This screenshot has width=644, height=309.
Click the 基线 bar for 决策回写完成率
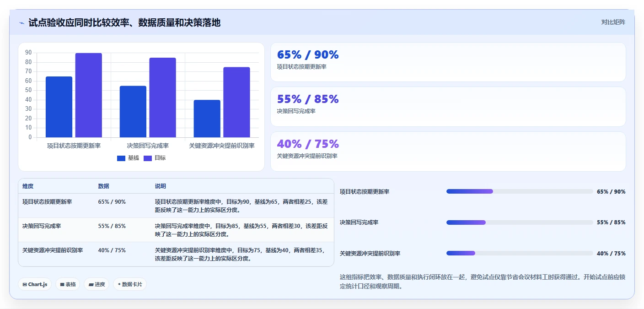click(x=133, y=112)
